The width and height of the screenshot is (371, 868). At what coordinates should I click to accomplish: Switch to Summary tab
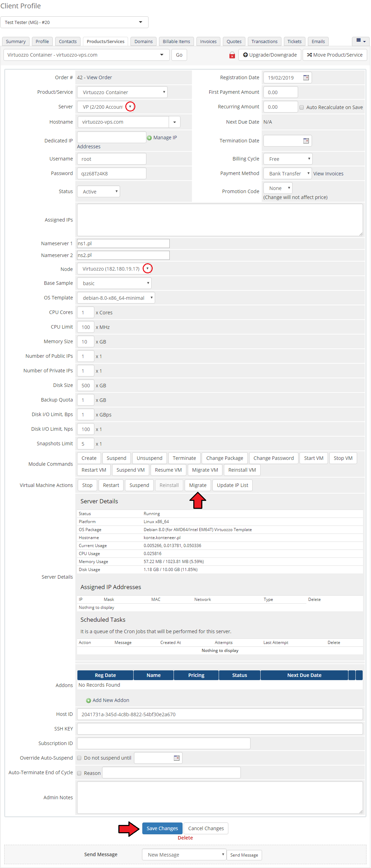pos(16,41)
